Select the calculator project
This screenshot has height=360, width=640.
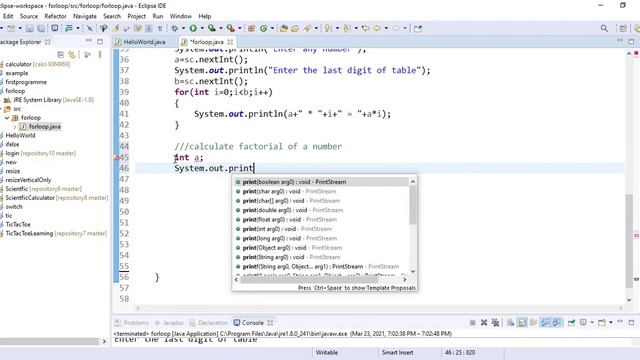[x=37, y=64]
